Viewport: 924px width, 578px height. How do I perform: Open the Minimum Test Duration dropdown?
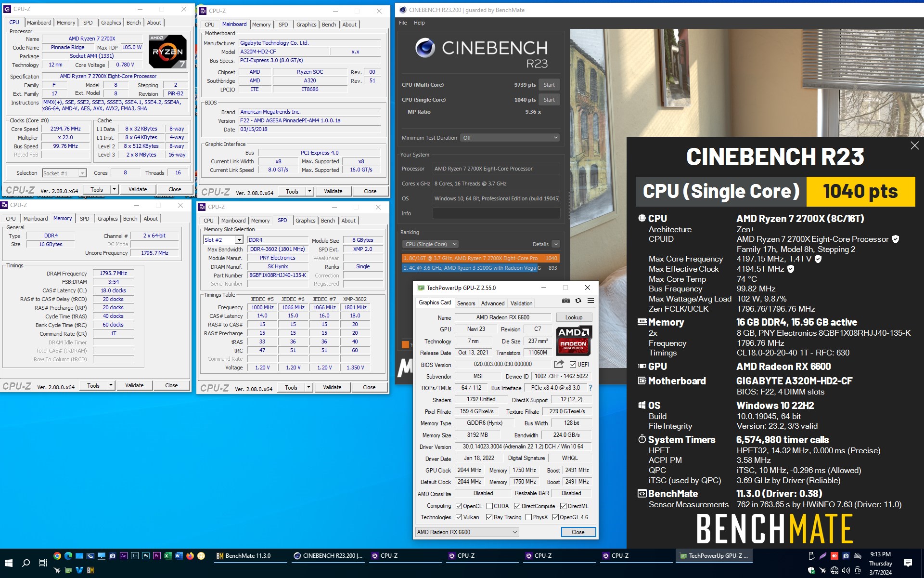(x=510, y=138)
